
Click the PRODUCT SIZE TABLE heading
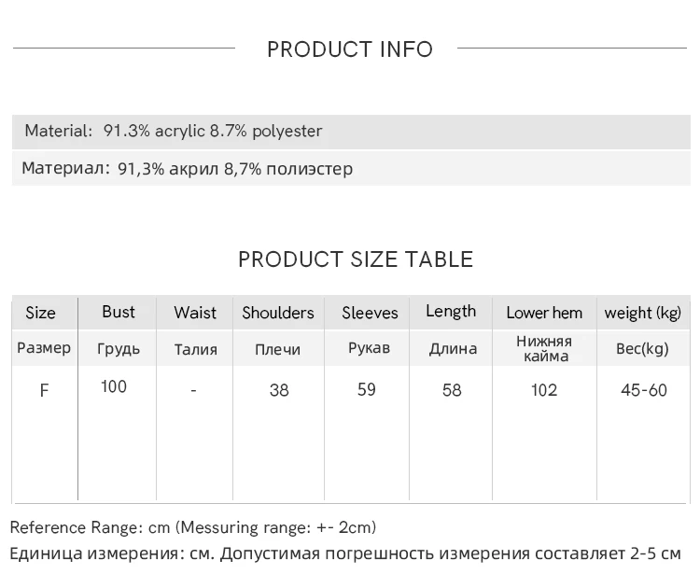click(356, 259)
